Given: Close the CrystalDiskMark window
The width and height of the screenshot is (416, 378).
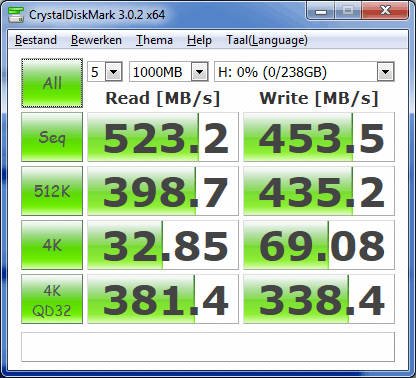Looking at the screenshot, I should pos(385,11).
